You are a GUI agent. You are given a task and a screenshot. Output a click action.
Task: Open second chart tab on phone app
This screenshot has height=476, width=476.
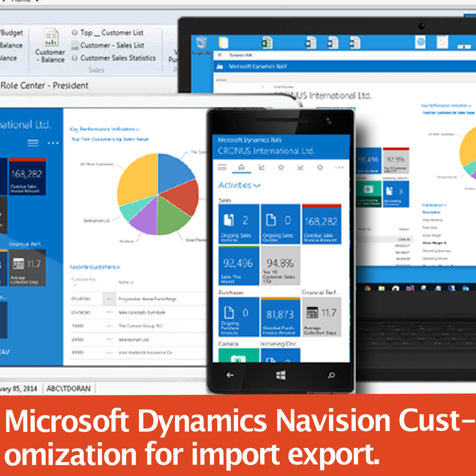pos(300,167)
